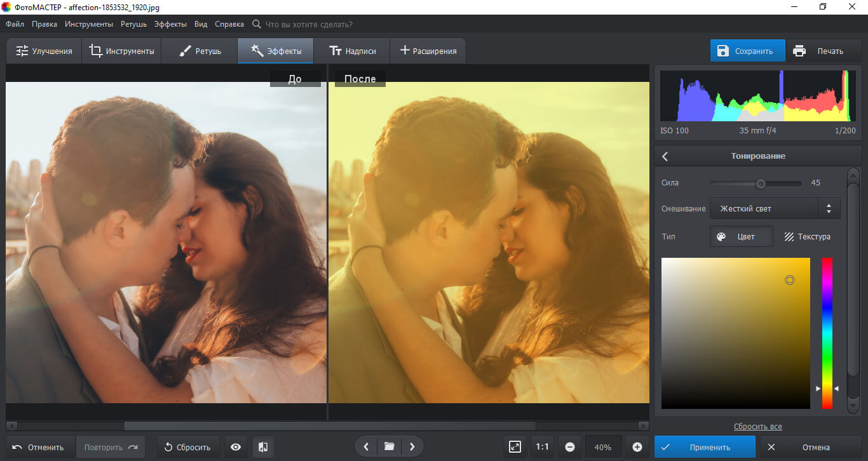868x461 pixels.
Task: Click the Сбросить все link
Action: pos(757,427)
